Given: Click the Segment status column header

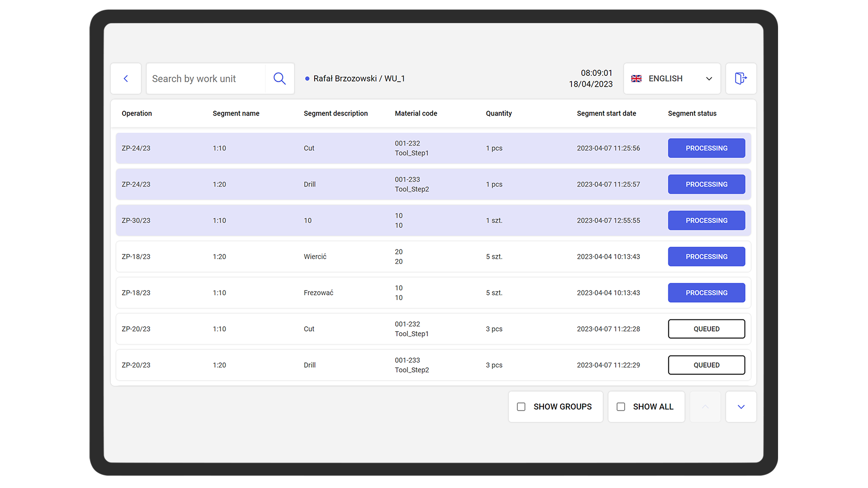Looking at the screenshot, I should [692, 113].
